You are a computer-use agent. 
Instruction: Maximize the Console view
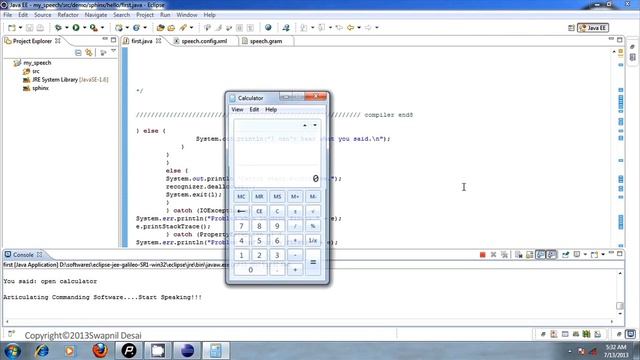click(x=620, y=254)
